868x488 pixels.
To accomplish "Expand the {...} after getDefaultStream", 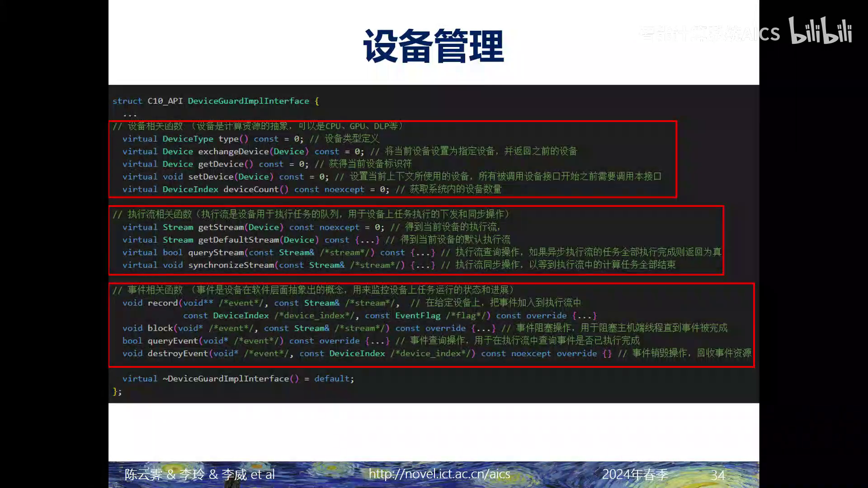I will coord(367,240).
